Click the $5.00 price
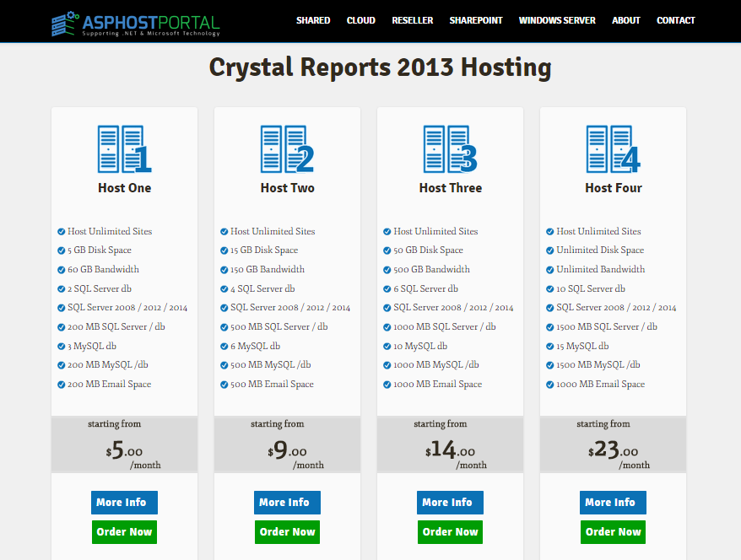Image resolution: width=741 pixels, height=560 pixels. [x=124, y=450]
